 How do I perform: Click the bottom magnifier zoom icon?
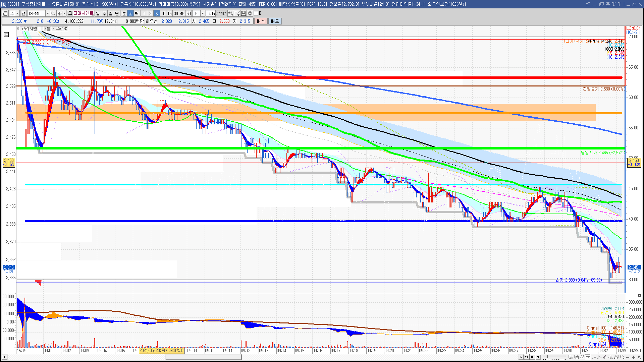622,357
